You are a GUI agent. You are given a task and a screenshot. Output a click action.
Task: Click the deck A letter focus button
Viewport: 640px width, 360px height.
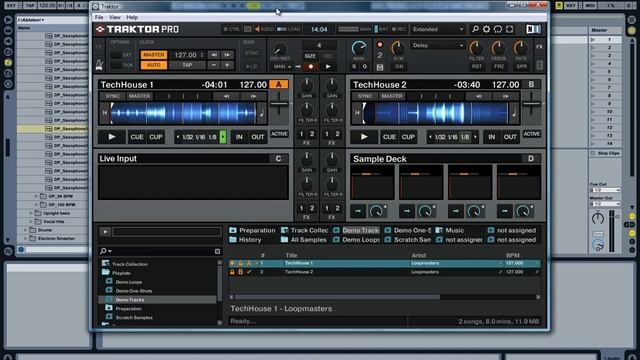[279, 84]
